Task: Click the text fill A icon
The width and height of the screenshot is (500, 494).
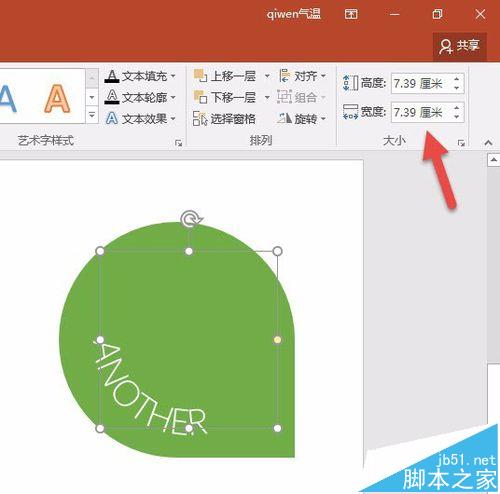Action: point(112,76)
